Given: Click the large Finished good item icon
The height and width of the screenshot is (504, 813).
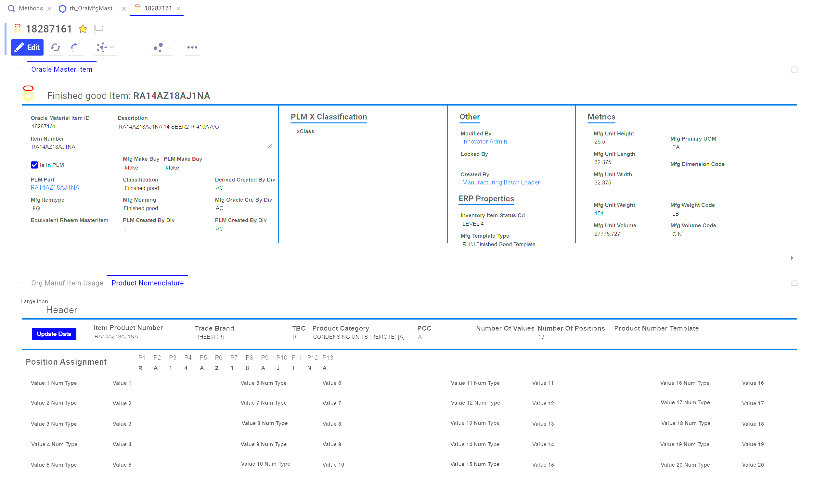Looking at the screenshot, I should point(28,94).
